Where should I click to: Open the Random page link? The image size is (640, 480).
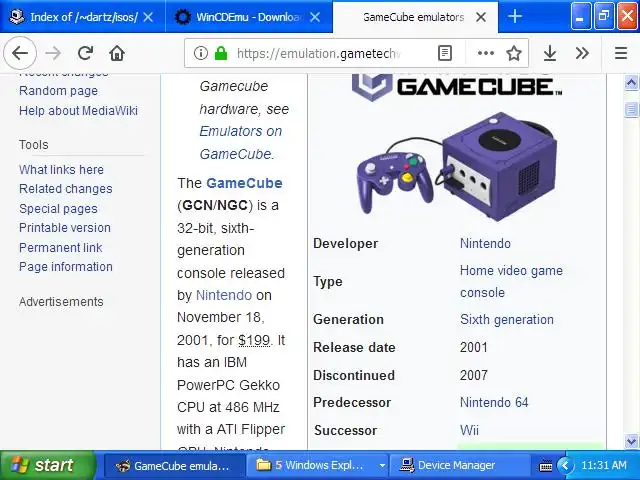(58, 91)
